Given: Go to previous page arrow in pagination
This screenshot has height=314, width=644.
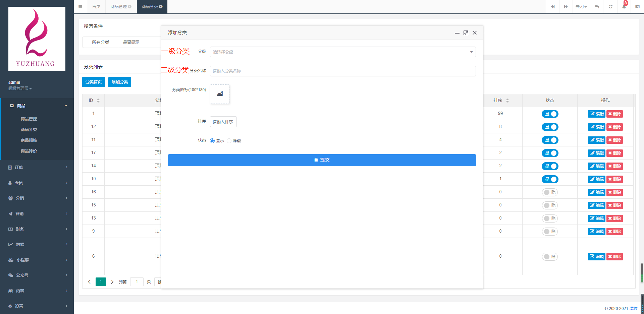Looking at the screenshot, I should [89, 282].
